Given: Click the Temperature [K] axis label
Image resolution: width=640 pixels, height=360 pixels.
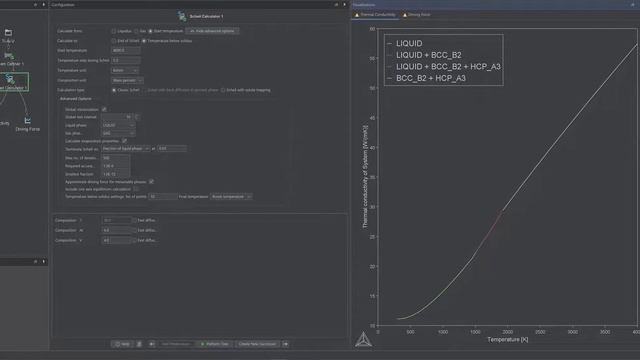Looking at the screenshot, I should (507, 340).
